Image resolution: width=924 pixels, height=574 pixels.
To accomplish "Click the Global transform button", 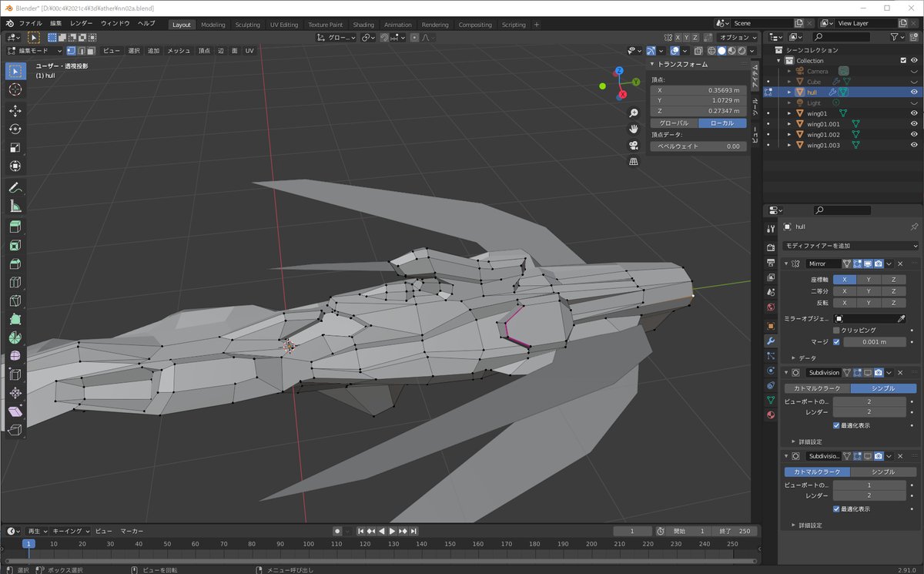I will (x=674, y=123).
